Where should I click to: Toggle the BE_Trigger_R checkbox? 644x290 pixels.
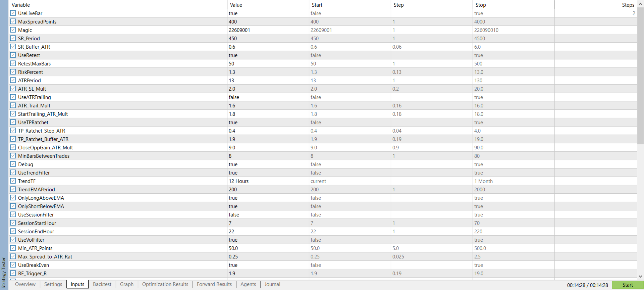tap(13, 273)
